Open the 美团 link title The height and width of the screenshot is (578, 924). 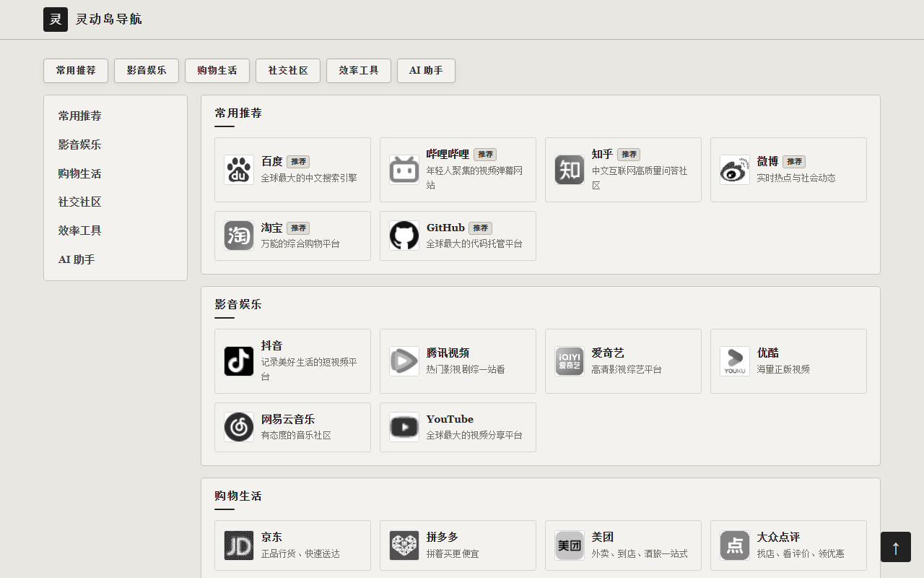pyautogui.click(x=603, y=537)
